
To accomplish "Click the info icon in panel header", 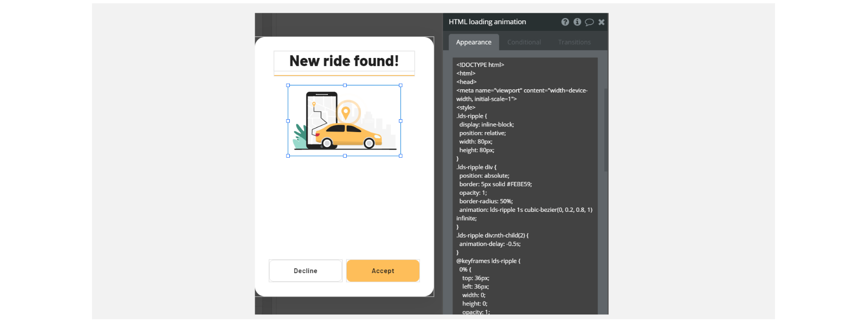I will pyautogui.click(x=577, y=22).
